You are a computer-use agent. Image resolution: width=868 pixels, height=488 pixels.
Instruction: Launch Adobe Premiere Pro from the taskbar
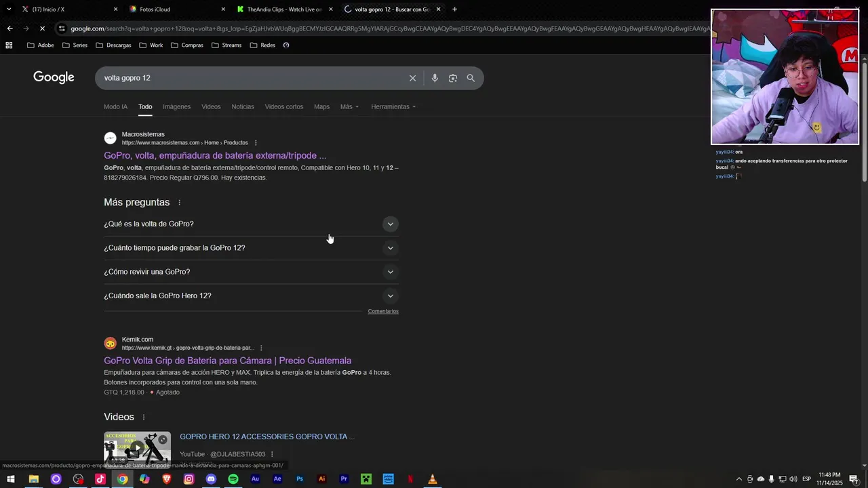[344, 479]
